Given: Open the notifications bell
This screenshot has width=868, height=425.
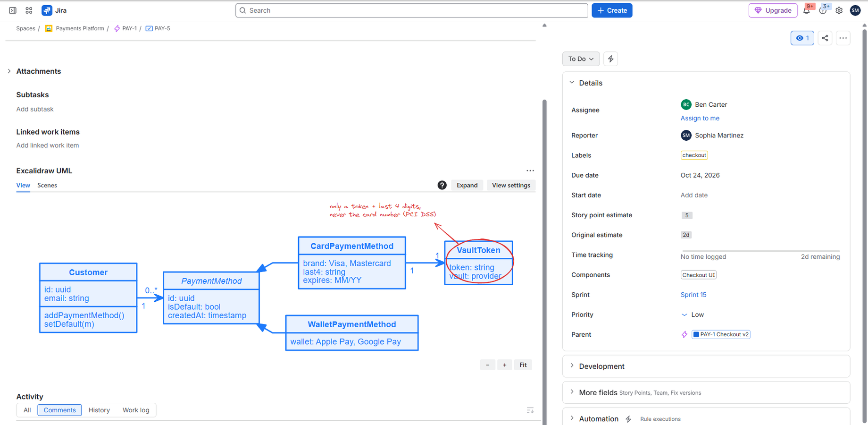Looking at the screenshot, I should coord(807,10).
